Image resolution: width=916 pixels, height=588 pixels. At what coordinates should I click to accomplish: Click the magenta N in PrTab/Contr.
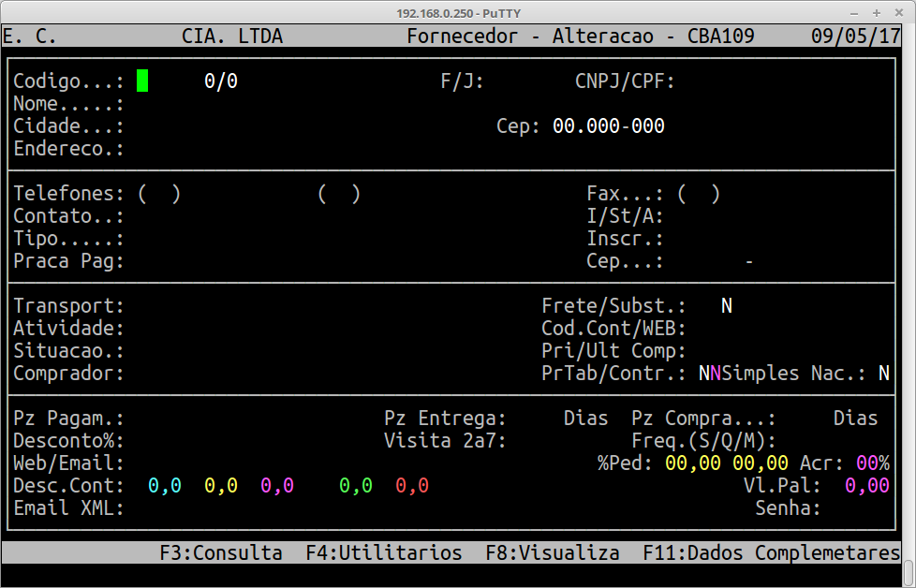tap(716, 374)
